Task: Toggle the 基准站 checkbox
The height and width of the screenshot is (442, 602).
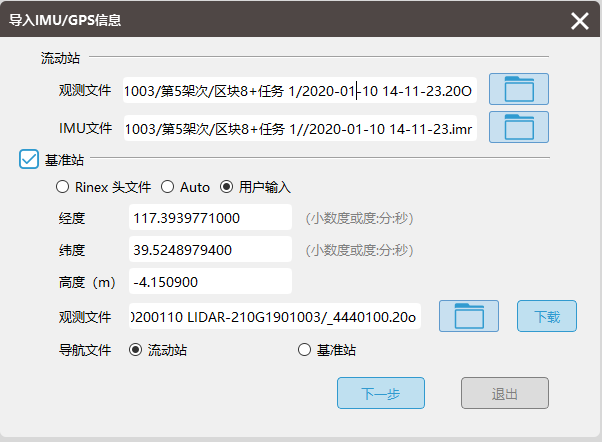Action: (29, 159)
